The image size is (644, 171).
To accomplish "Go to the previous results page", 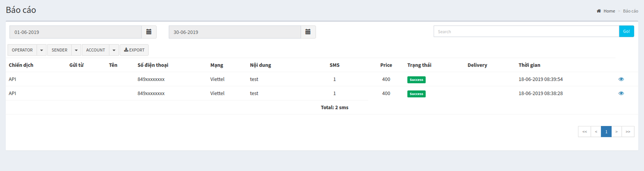I will 596,132.
